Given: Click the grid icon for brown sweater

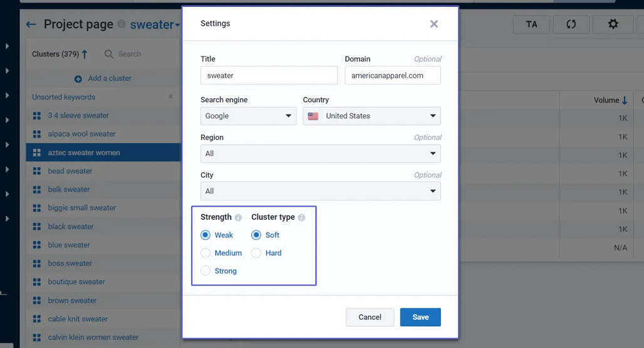Looking at the screenshot, I should [x=36, y=300].
